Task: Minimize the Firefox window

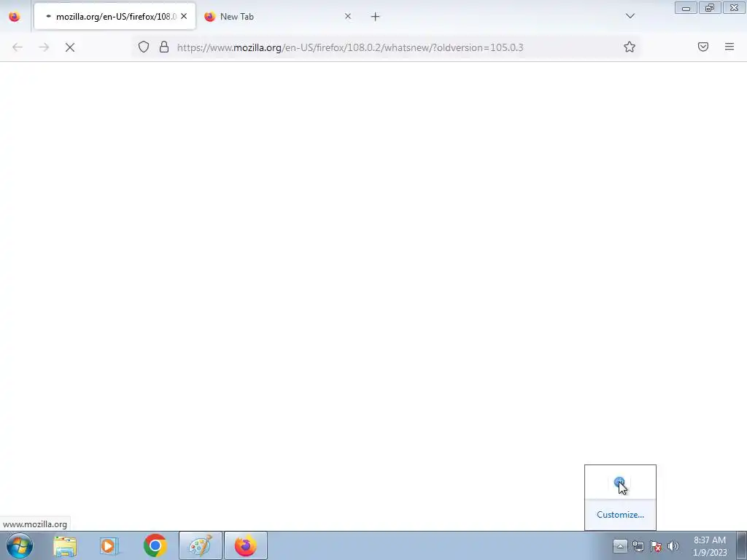Action: pos(686,8)
